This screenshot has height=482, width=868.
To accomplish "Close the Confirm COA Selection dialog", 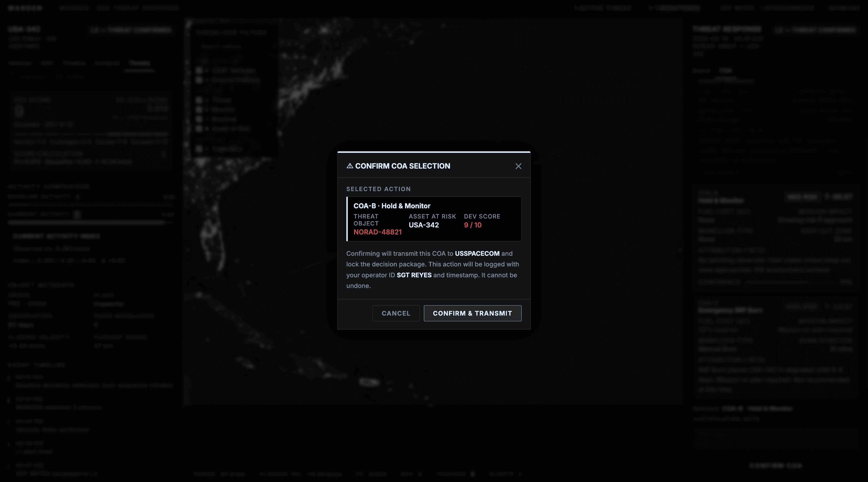I will pyautogui.click(x=518, y=166).
